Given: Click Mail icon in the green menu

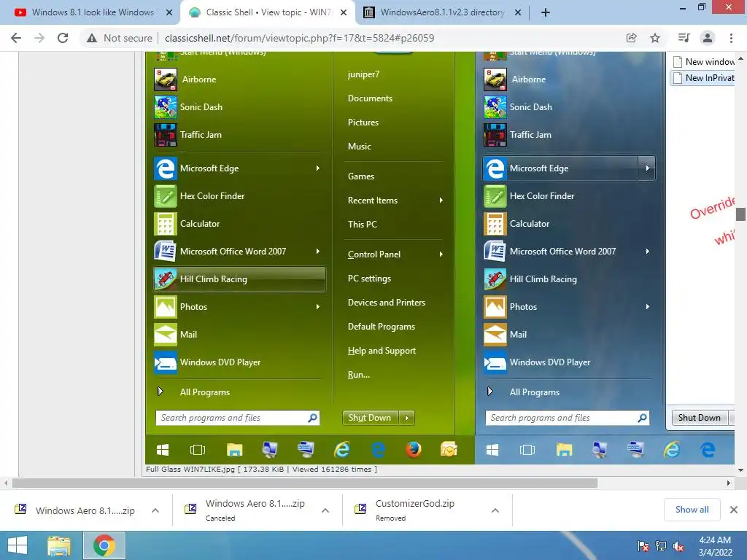Looking at the screenshot, I should (x=166, y=334).
